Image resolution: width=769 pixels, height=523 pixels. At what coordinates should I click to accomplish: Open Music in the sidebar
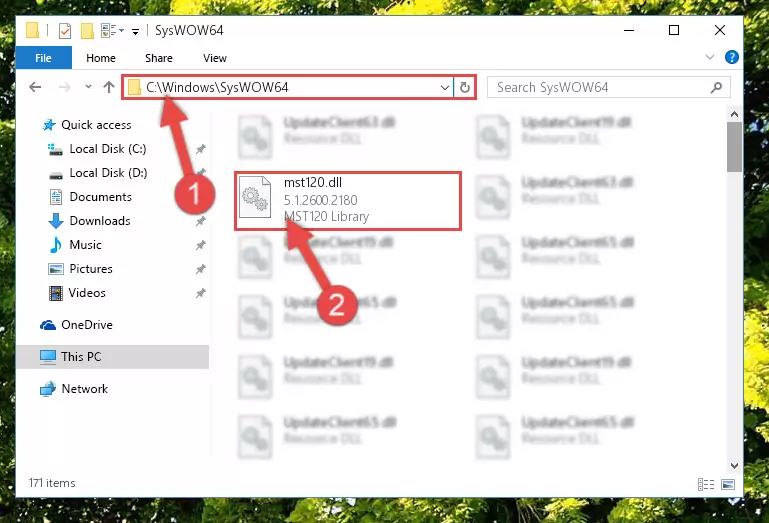(x=85, y=245)
